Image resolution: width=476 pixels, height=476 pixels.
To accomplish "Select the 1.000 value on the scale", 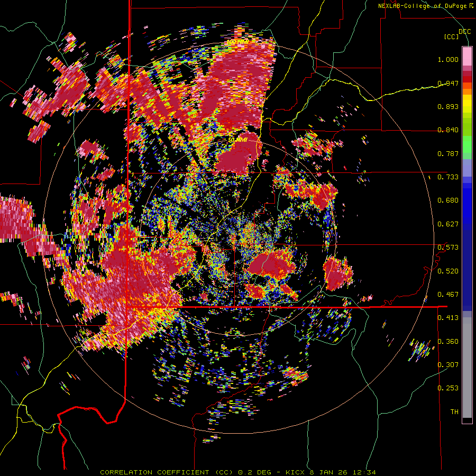I will click(448, 59).
